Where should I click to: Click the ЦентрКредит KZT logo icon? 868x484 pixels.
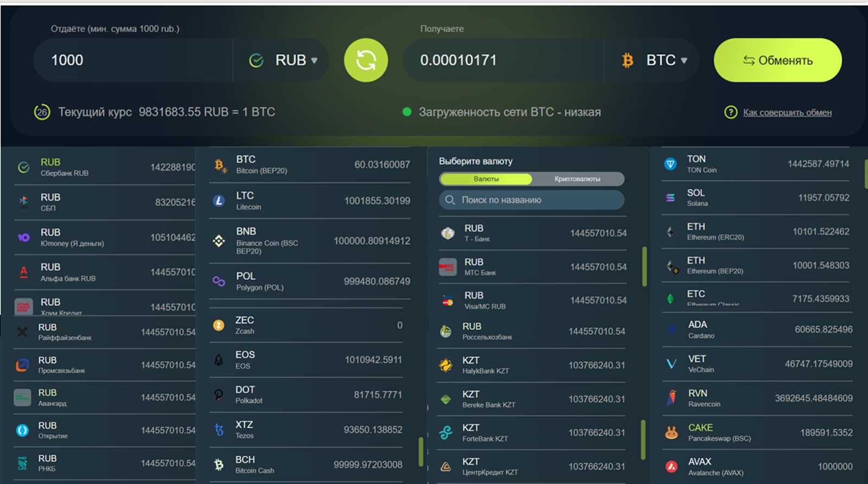pyautogui.click(x=445, y=466)
